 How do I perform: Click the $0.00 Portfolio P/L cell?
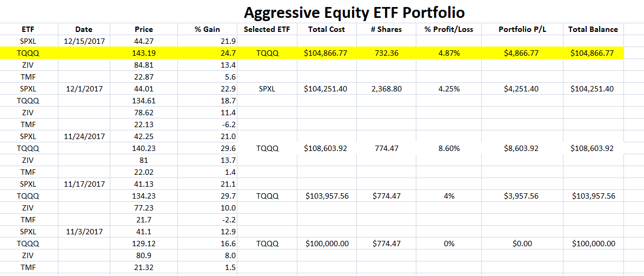coord(522,244)
